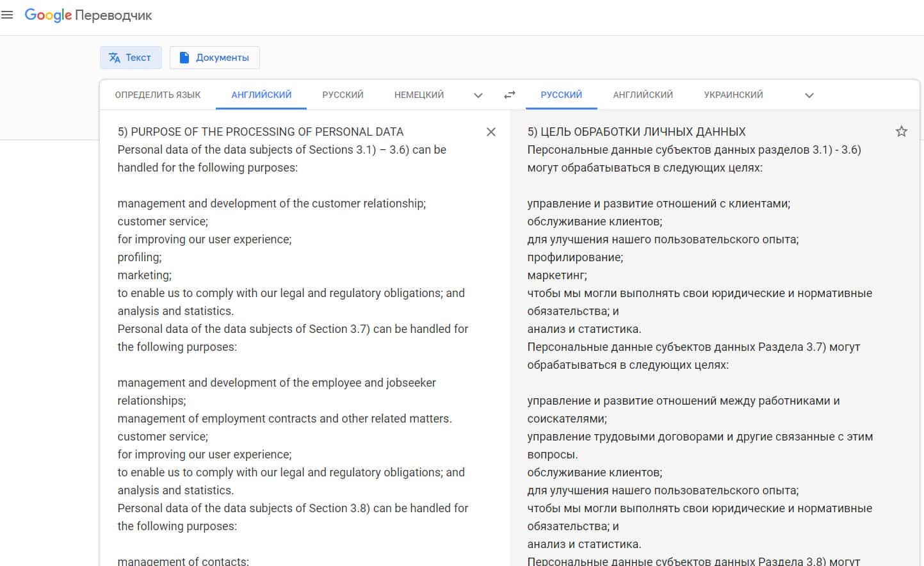Place cursor on the source line "profiling;"
This screenshot has height=566, width=924.
pyautogui.click(x=140, y=257)
